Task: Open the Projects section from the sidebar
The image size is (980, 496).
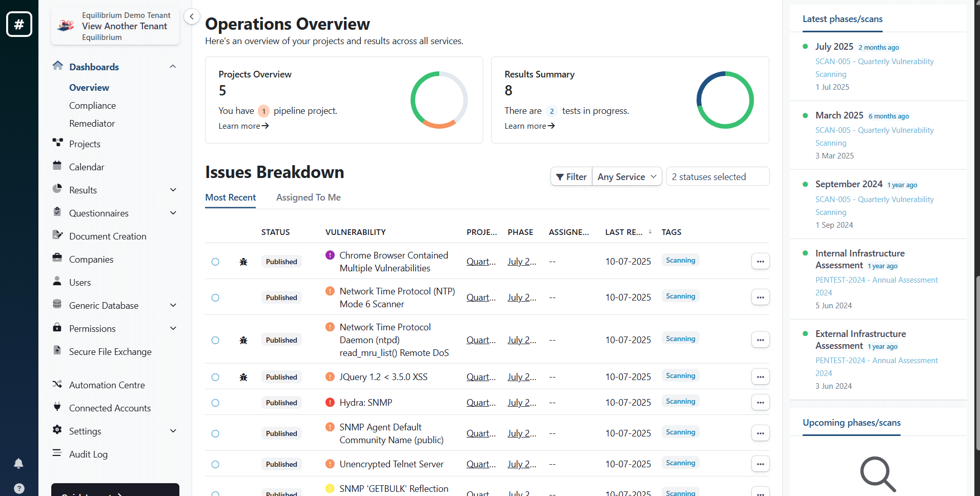Action: coord(85,144)
